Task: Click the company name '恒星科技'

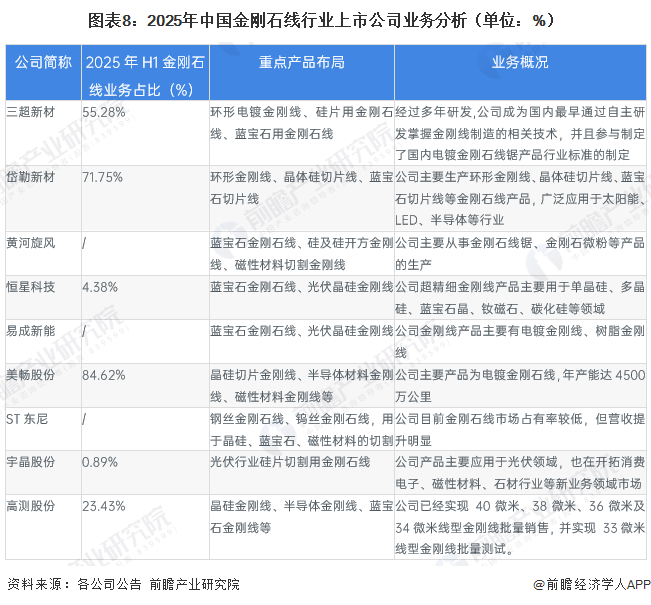Action: coord(31,287)
